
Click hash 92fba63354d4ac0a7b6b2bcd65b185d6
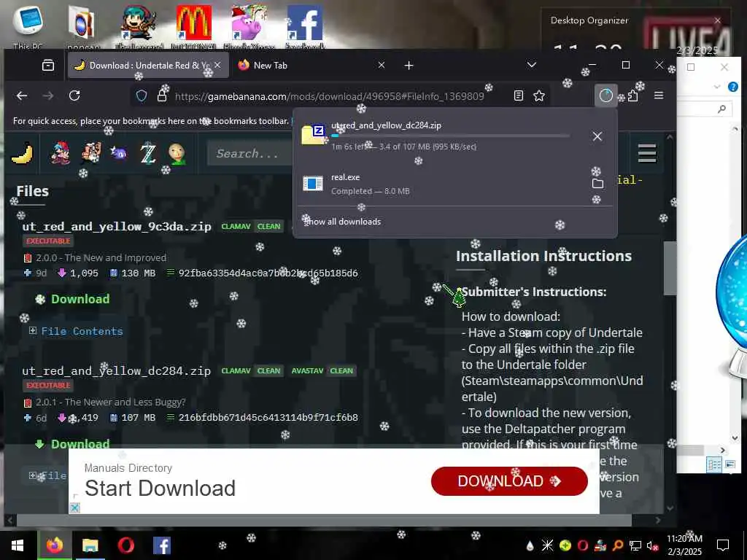coord(268,273)
